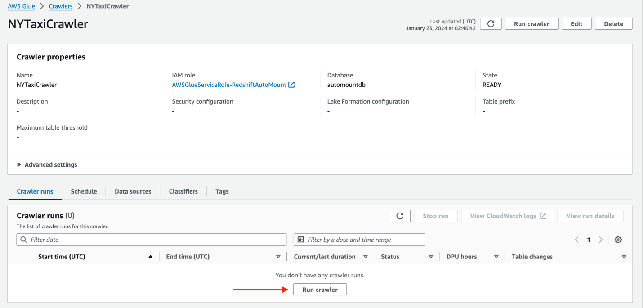Click the search magnifier in Filter data
Viewport: 644px width, 308px height.
[24, 240]
